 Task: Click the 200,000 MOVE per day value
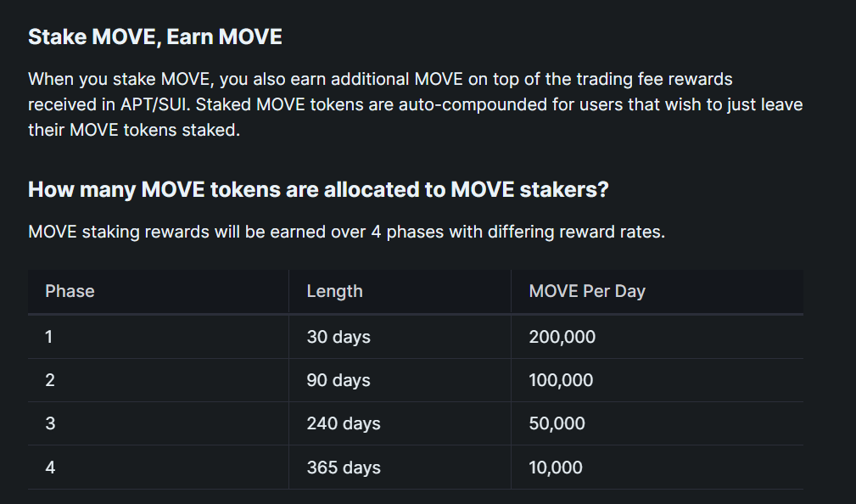coord(562,337)
